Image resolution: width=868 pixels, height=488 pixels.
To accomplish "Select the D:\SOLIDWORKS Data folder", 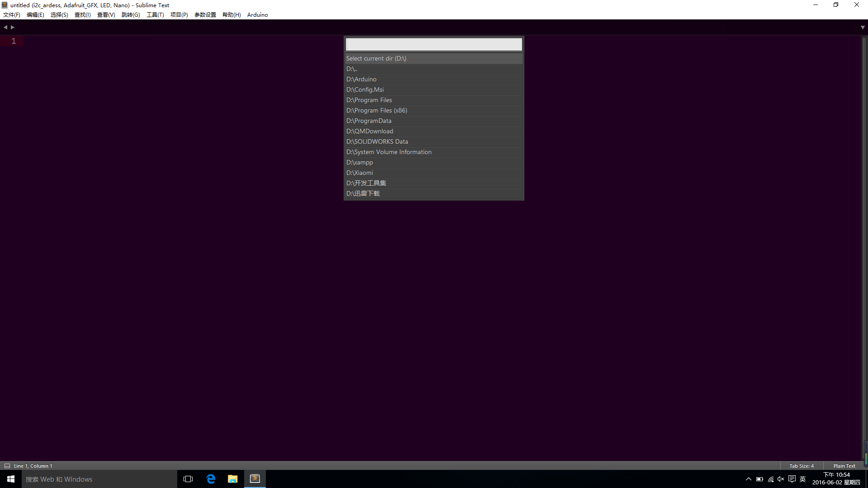I will click(434, 141).
